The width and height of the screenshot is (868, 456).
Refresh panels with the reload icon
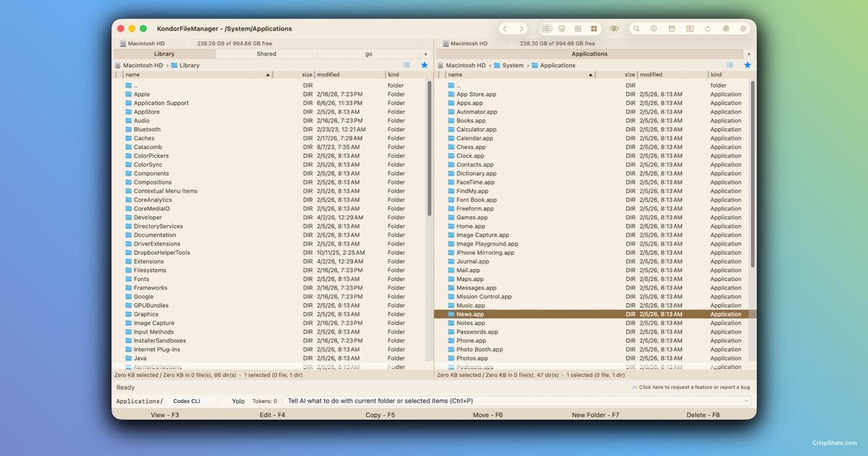click(x=707, y=29)
